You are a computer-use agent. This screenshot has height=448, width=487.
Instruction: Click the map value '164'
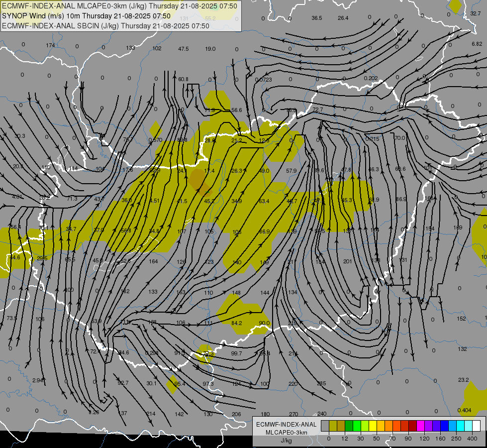153,261
